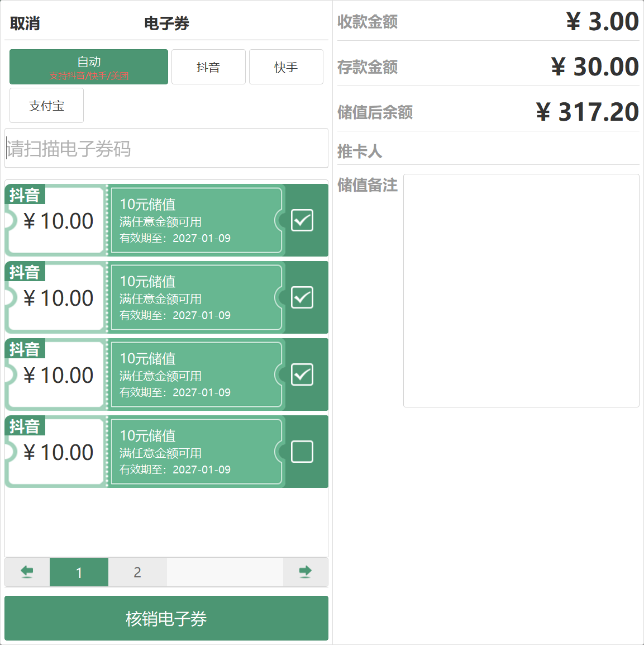
Task: Click the 推卡人 field row
Action: [488, 151]
